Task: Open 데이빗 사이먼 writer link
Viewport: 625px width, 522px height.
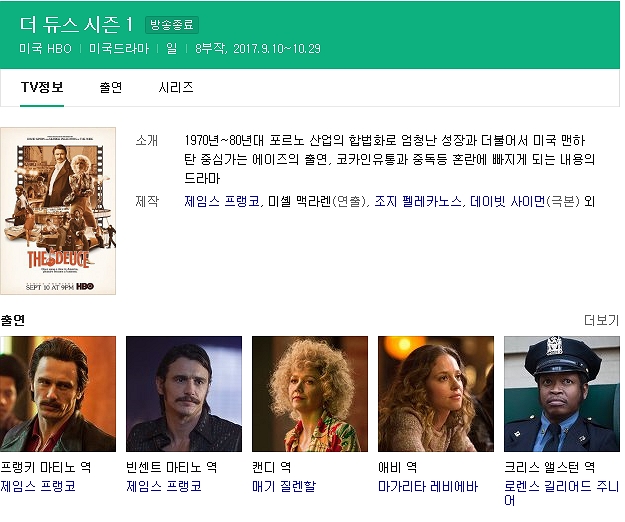Action: (508, 201)
